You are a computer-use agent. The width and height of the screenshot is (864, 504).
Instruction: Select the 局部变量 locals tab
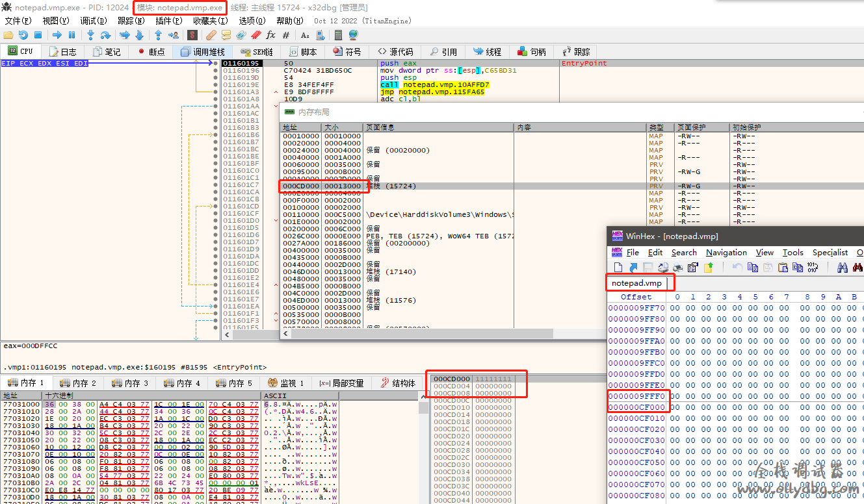pyautogui.click(x=342, y=383)
